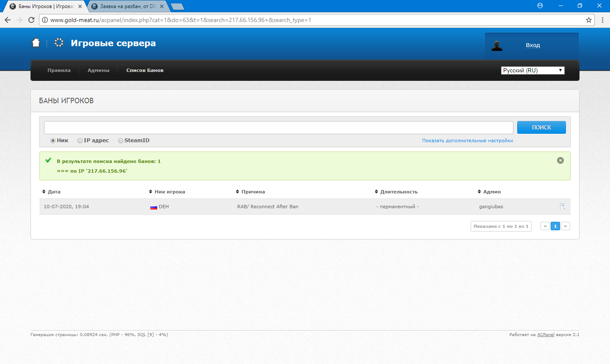
Task: Open the Chrome profile icon
Action: [x=540, y=6]
